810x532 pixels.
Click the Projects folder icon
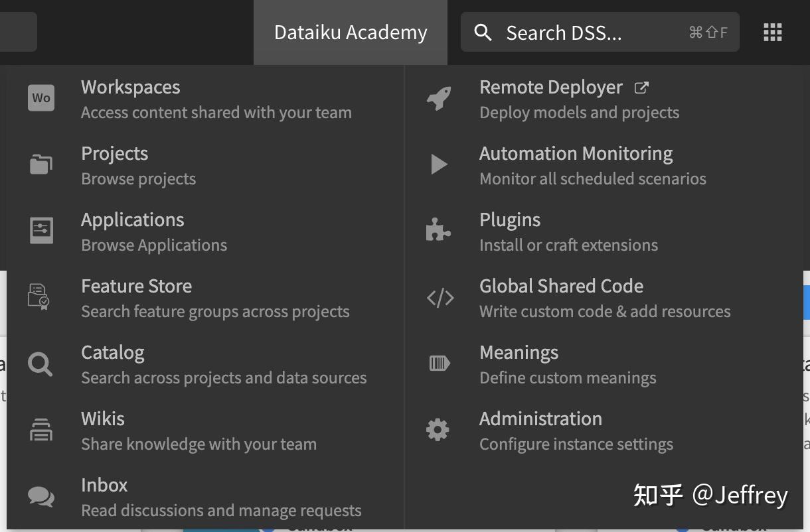pos(40,164)
